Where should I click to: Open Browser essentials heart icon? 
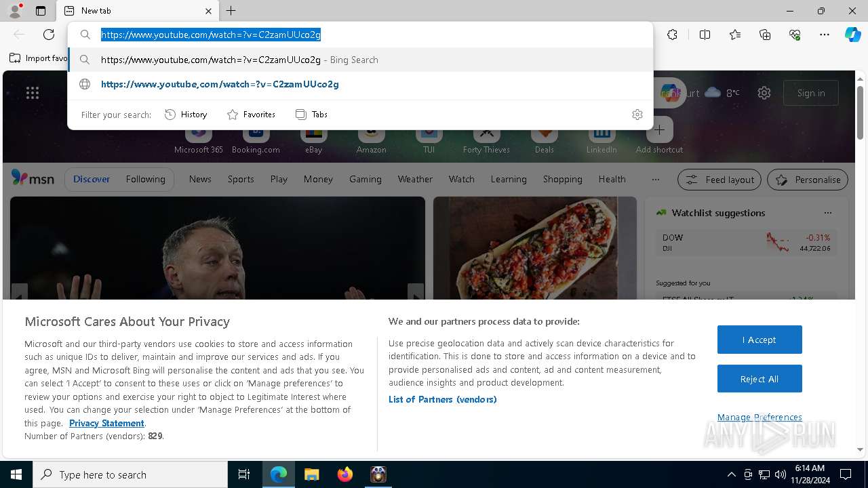795,35
